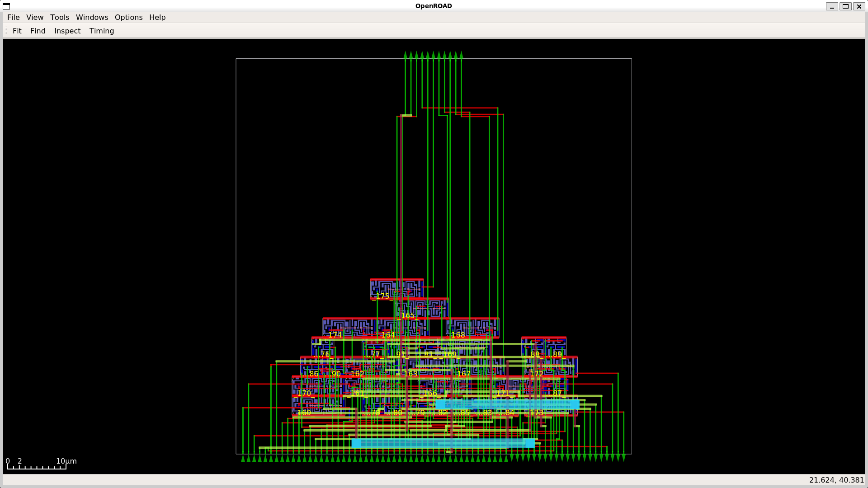This screenshot has height=488, width=868.
Task: Open the Windows menu
Action: point(92,17)
